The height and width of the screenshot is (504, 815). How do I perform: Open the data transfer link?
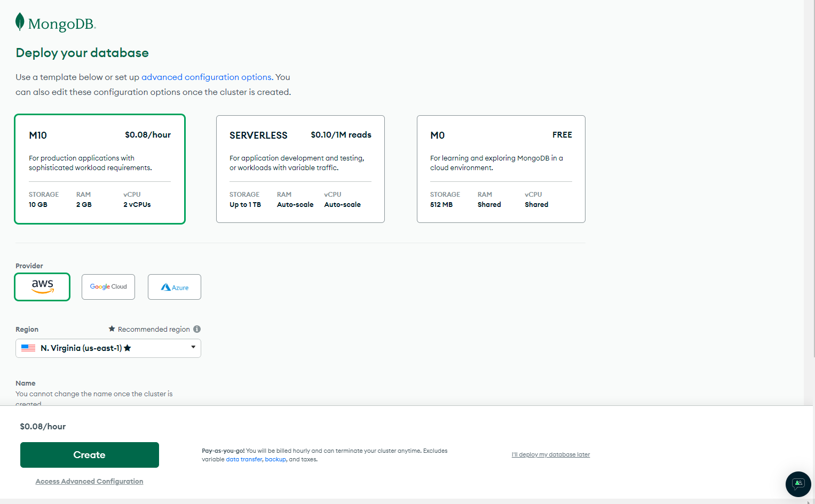pos(244,459)
